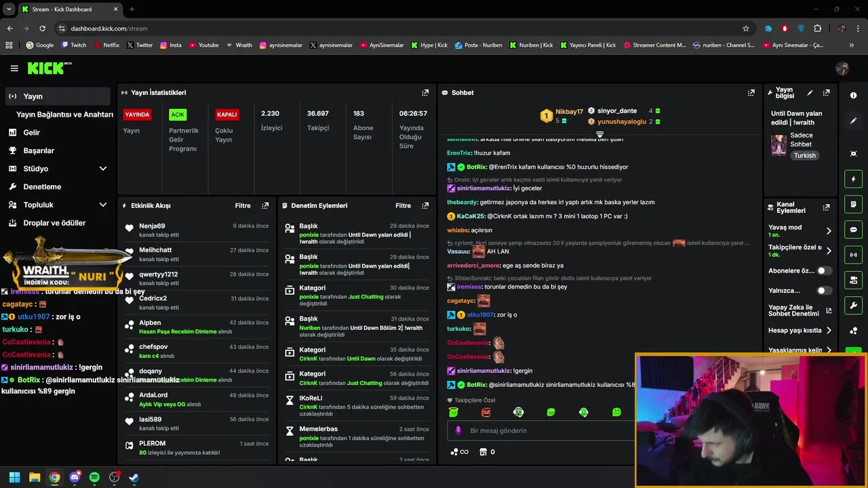
Task: Click the shop icon below message box
Action: tap(483, 451)
